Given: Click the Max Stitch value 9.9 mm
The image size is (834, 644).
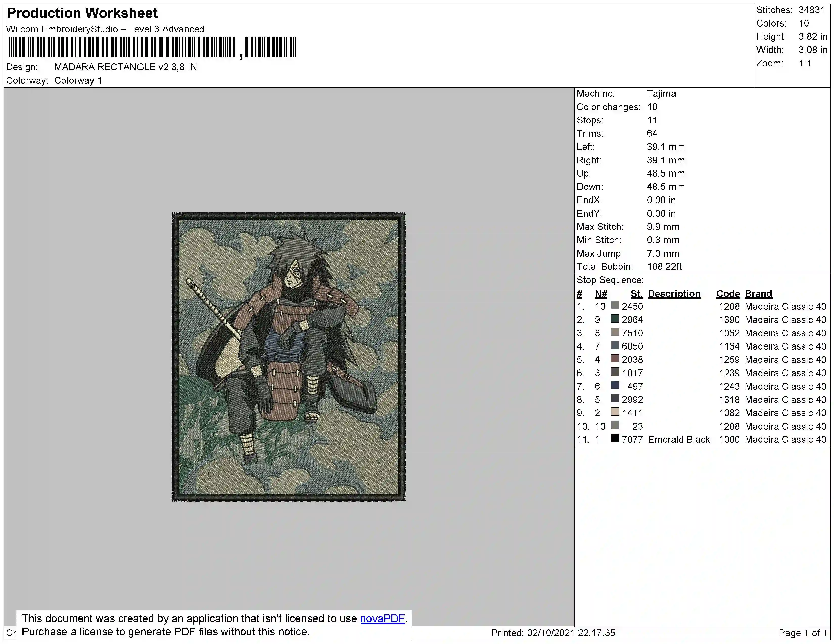Looking at the screenshot, I should (663, 227).
